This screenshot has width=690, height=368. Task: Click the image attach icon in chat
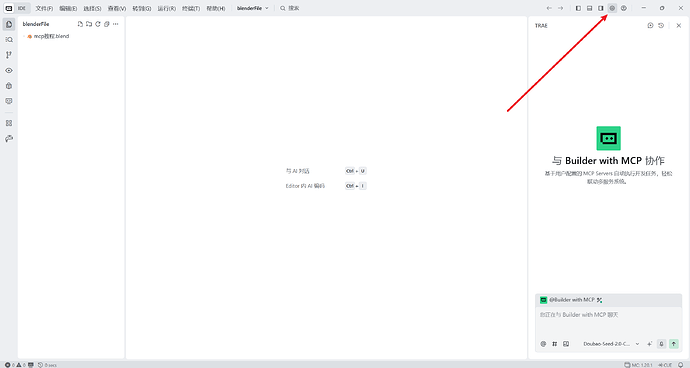pos(566,344)
